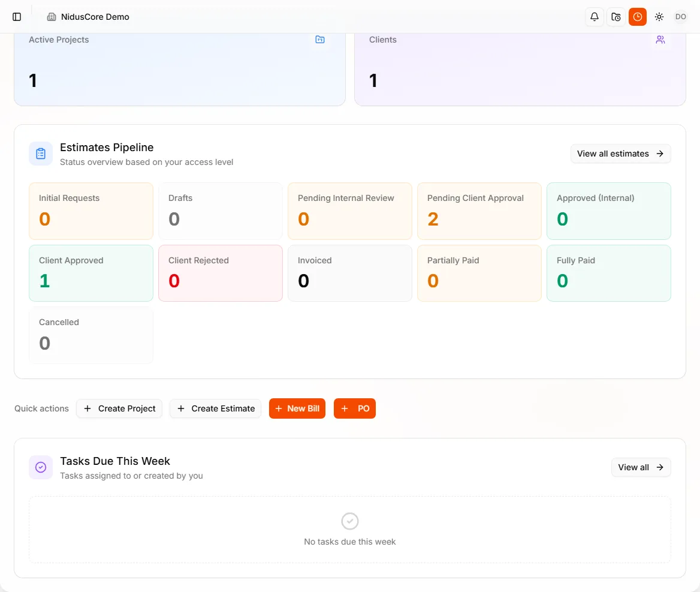This screenshot has height=592, width=700.
Task: Open the Cancelled status card
Action: click(x=91, y=335)
